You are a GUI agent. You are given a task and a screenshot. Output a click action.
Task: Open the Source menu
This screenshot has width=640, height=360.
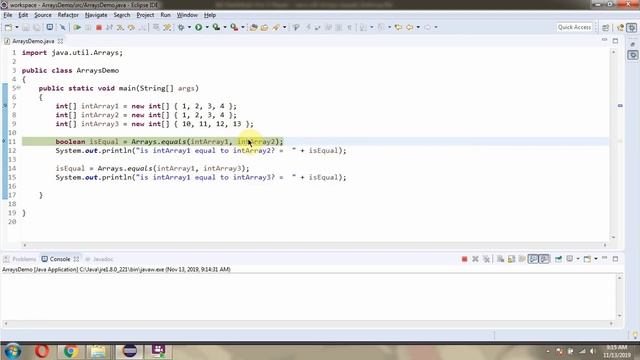43,15
